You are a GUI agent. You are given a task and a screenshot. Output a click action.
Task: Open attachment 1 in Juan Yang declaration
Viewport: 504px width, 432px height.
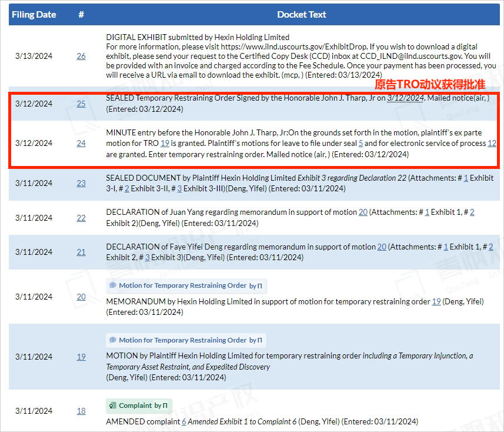pyautogui.click(x=427, y=212)
